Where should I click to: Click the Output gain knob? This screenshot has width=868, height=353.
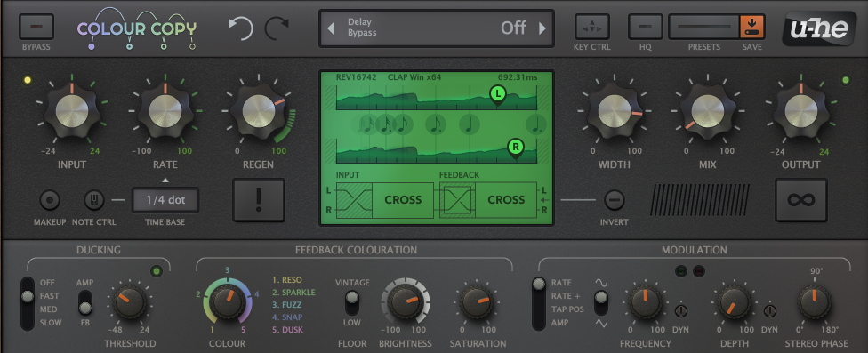[x=801, y=110]
